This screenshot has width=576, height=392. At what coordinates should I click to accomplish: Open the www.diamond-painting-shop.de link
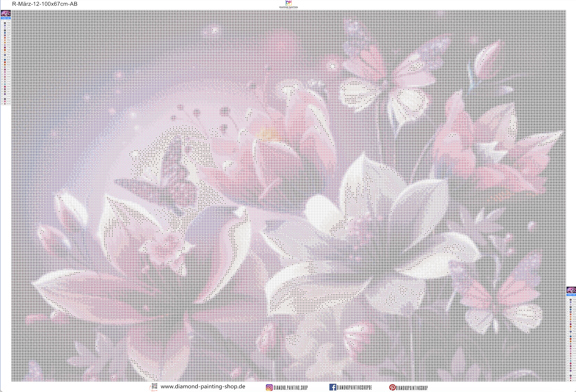pyautogui.click(x=203, y=387)
